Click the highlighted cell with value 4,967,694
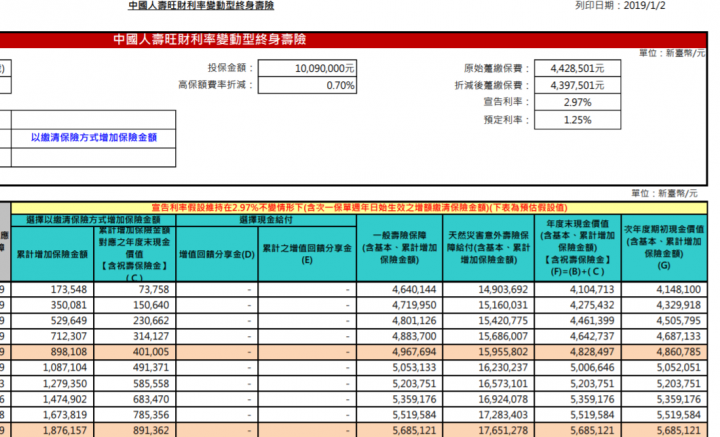 coord(399,352)
